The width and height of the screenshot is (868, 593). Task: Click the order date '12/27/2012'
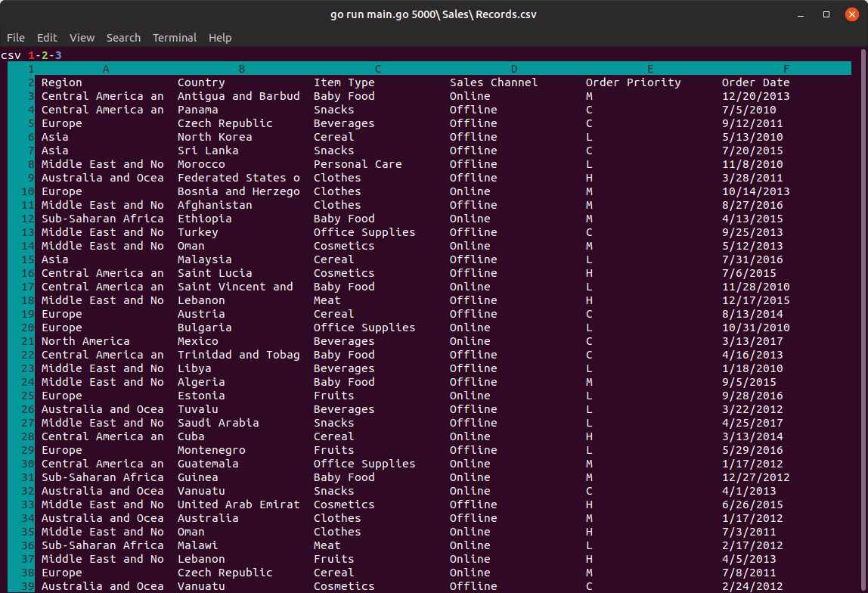[x=755, y=477]
